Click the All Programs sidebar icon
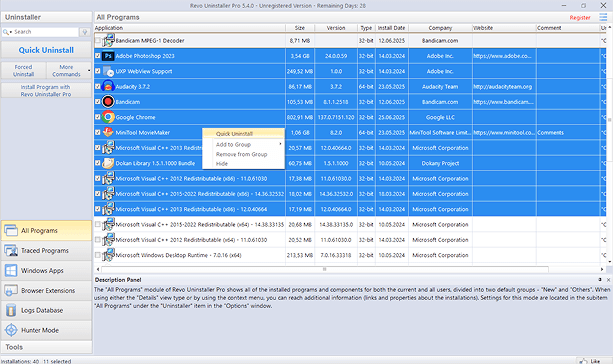Image resolution: width=613 pixels, height=364 pixels. tap(11, 230)
